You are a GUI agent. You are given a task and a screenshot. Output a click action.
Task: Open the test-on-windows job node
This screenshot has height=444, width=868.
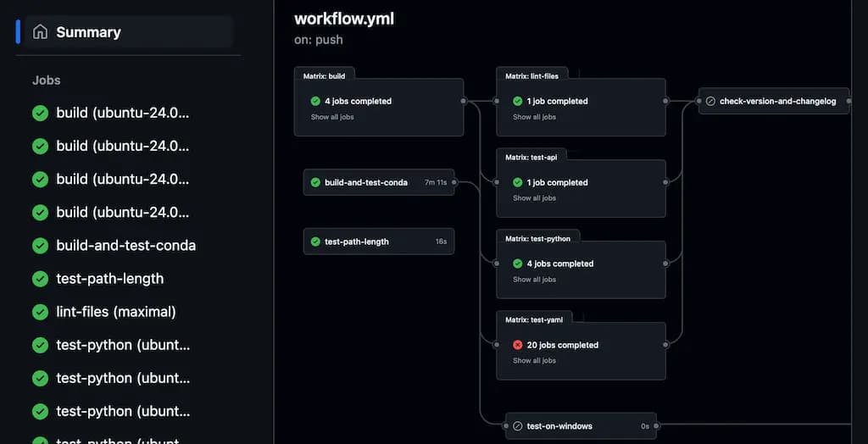point(561,426)
